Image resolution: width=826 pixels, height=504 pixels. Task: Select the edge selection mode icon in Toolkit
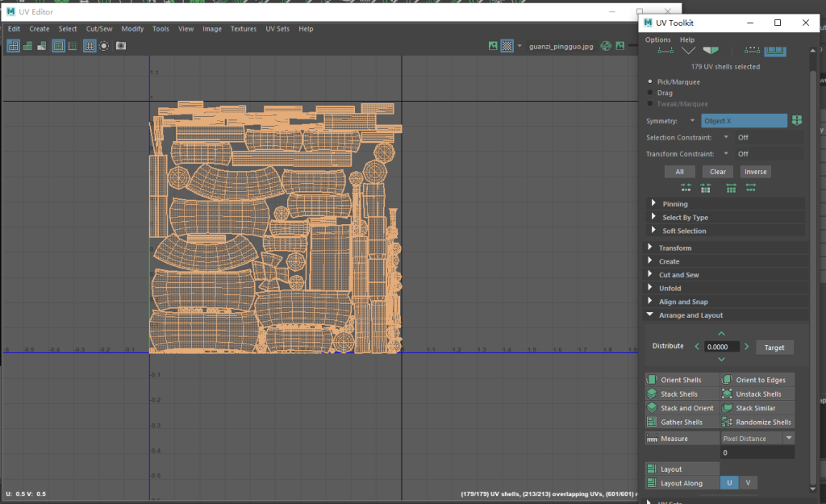tap(689, 50)
